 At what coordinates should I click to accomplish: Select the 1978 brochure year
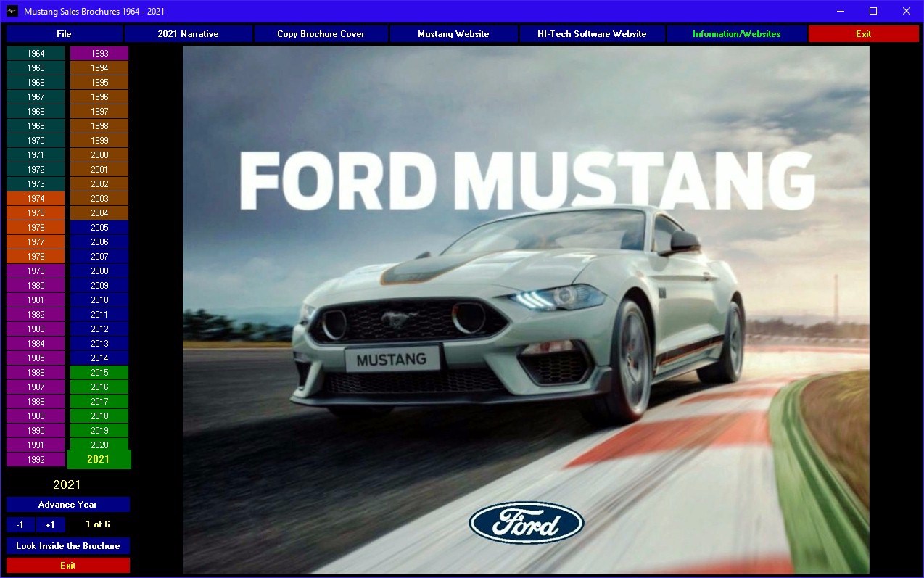click(x=36, y=257)
